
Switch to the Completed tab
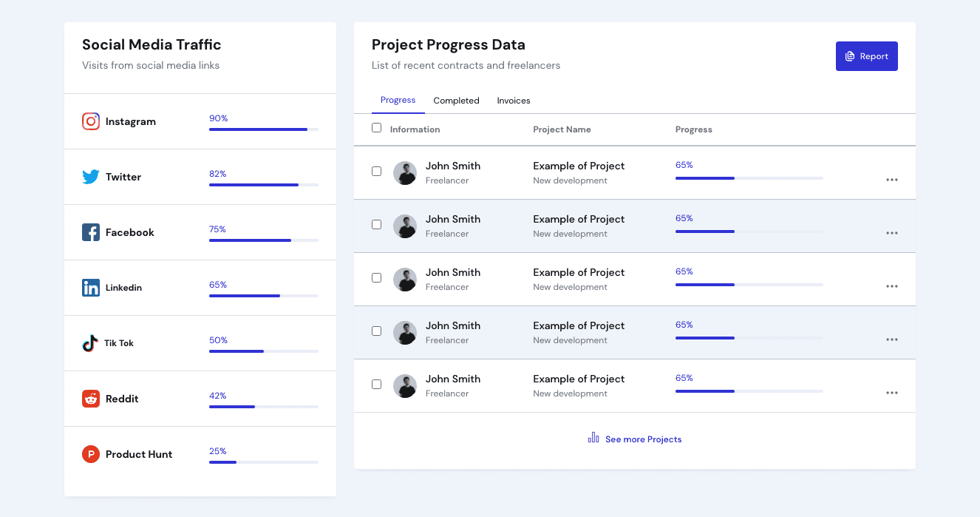tap(456, 101)
